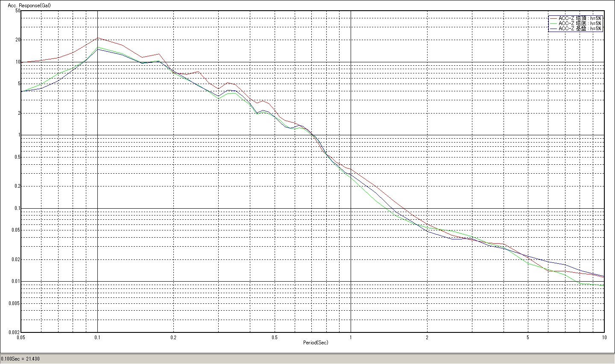Click the red curve peak at 0.1 sec
This screenshot has width=615, height=364.
[x=98, y=38]
